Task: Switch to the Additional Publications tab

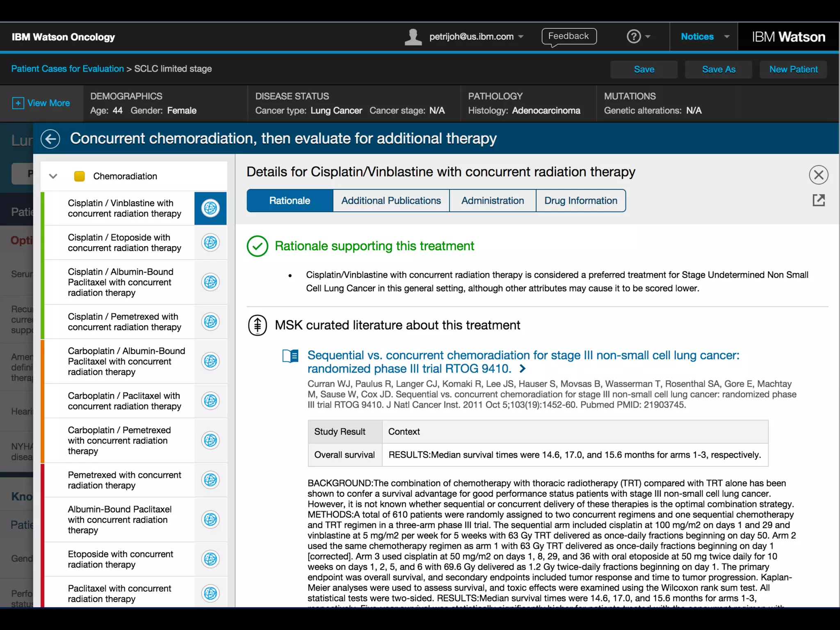Action: pos(391,201)
